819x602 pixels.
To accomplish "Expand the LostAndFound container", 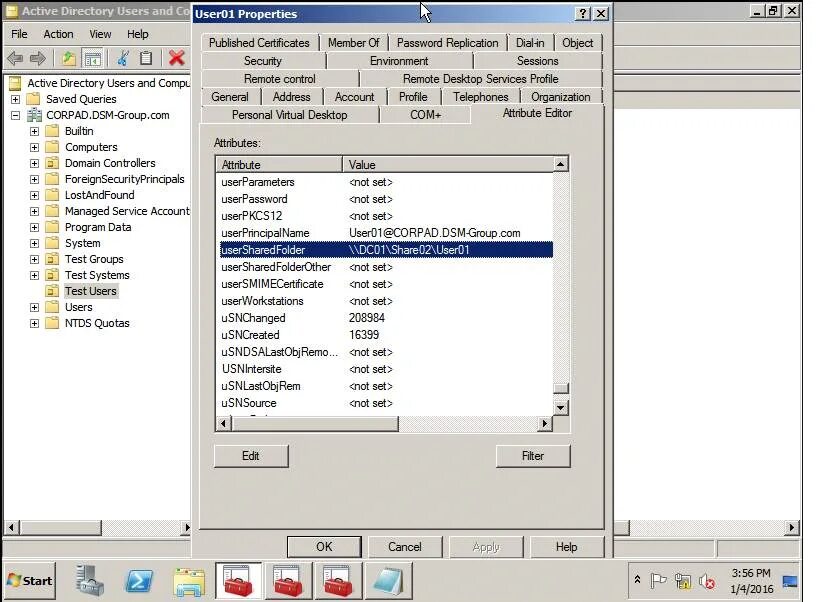I will pos(34,195).
